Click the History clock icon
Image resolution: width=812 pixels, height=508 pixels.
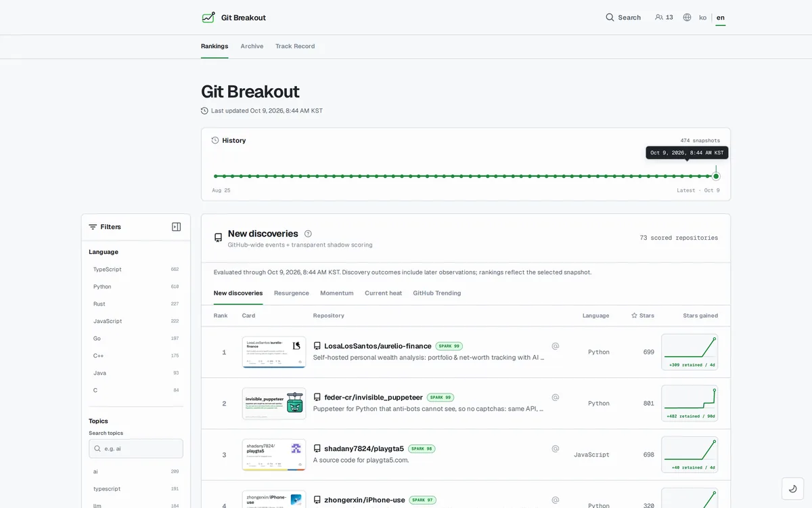point(215,140)
